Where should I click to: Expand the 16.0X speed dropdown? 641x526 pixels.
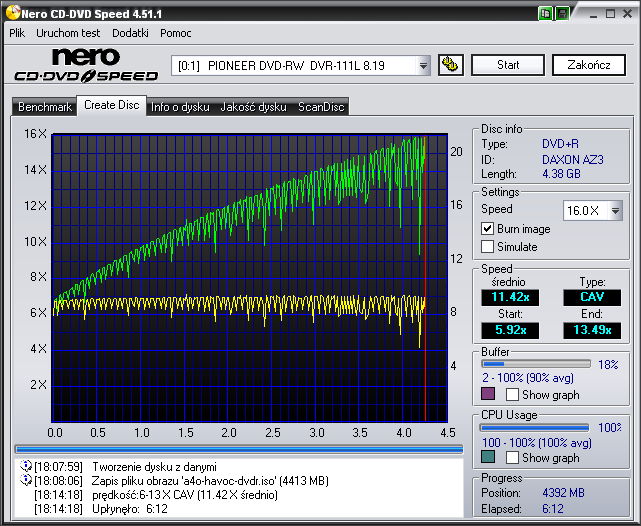pos(615,211)
